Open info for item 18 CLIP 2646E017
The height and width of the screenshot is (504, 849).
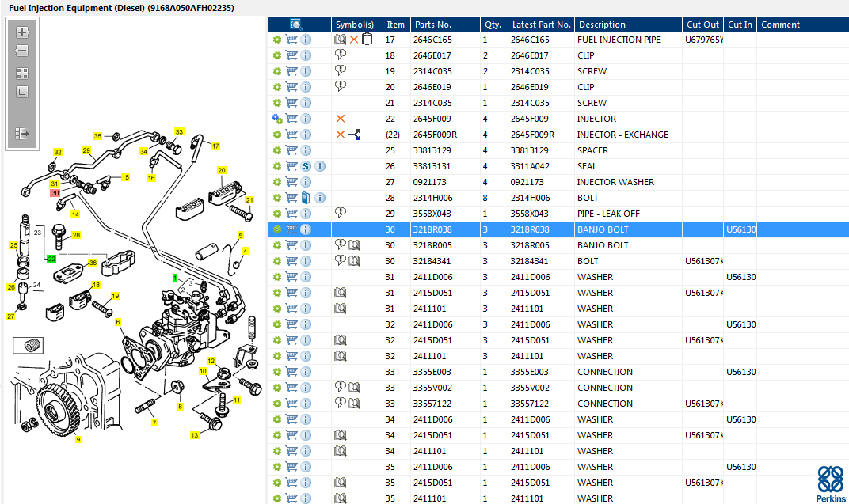pos(306,55)
